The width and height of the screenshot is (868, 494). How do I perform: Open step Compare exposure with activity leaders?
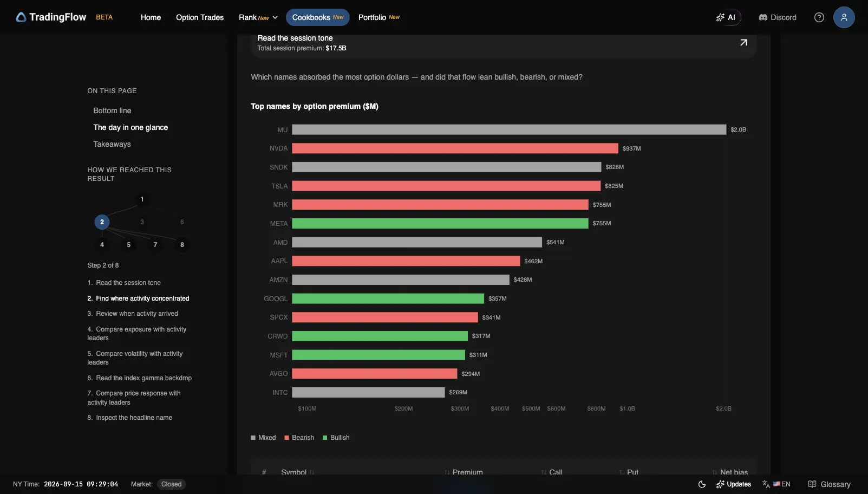click(137, 334)
